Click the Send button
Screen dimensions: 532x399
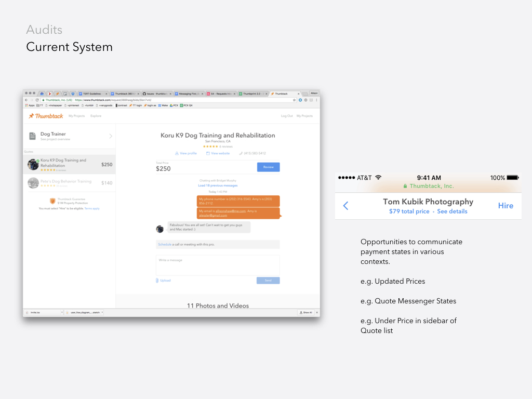pyautogui.click(x=268, y=281)
